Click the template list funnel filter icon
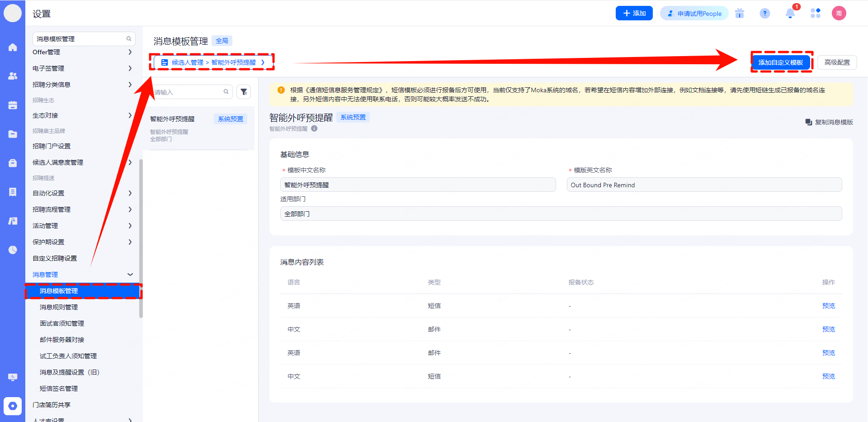This screenshot has width=868, height=422. (244, 92)
